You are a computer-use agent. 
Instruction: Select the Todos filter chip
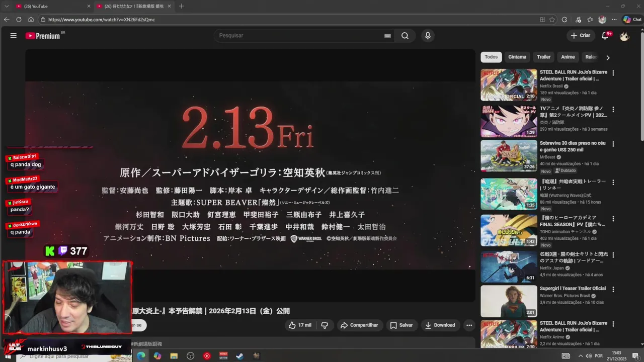[491, 57]
